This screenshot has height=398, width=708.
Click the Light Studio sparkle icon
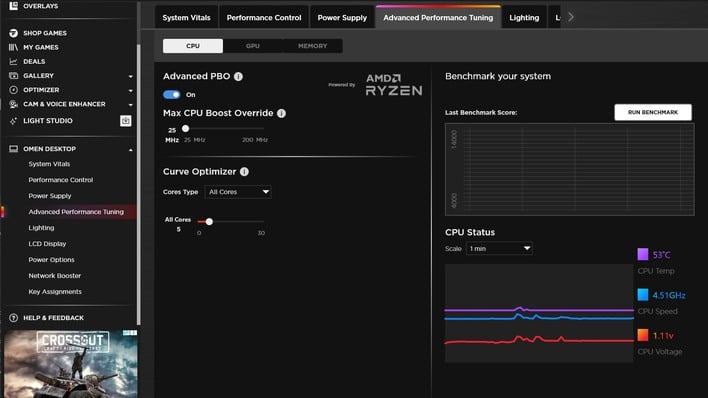pos(14,121)
